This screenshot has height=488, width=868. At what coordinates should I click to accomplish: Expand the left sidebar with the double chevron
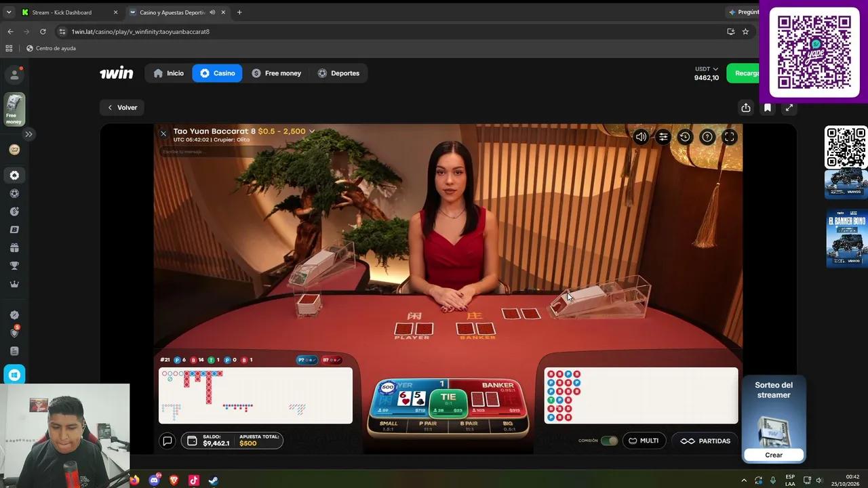28,134
